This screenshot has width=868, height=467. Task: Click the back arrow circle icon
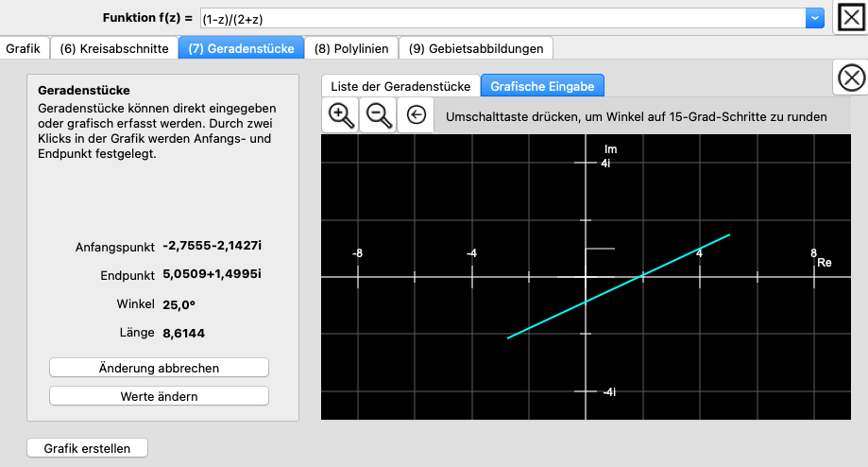click(417, 115)
